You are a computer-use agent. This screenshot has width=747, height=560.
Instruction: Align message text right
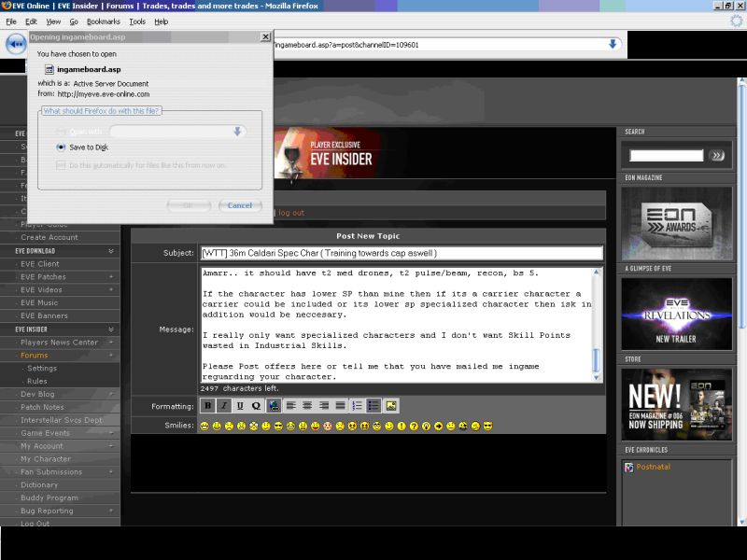point(324,406)
